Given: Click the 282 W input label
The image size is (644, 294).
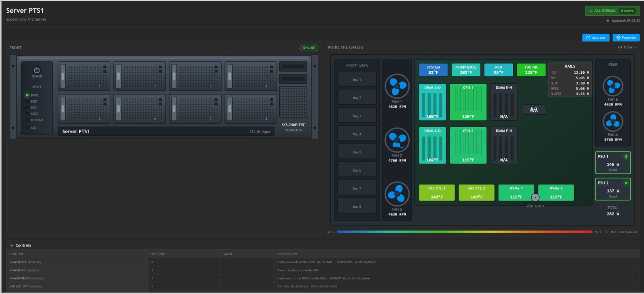Looking at the screenshot, I should coord(260,132).
